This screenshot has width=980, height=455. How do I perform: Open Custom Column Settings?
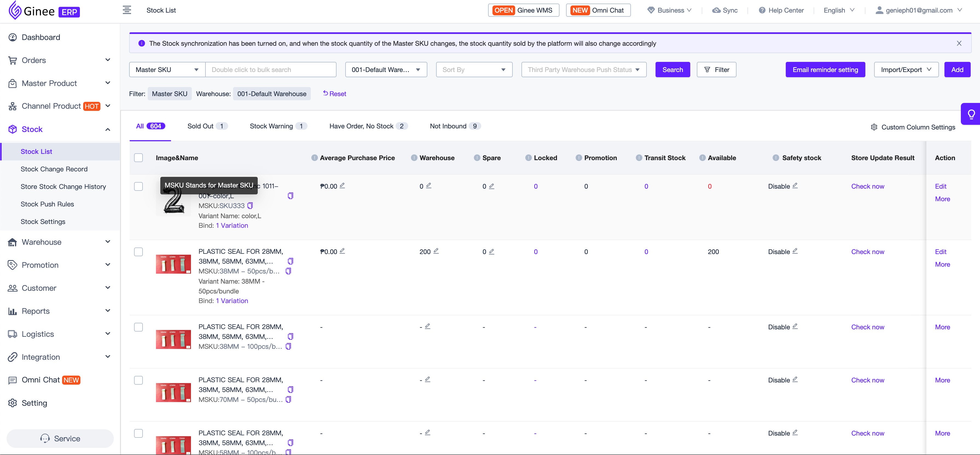point(913,127)
